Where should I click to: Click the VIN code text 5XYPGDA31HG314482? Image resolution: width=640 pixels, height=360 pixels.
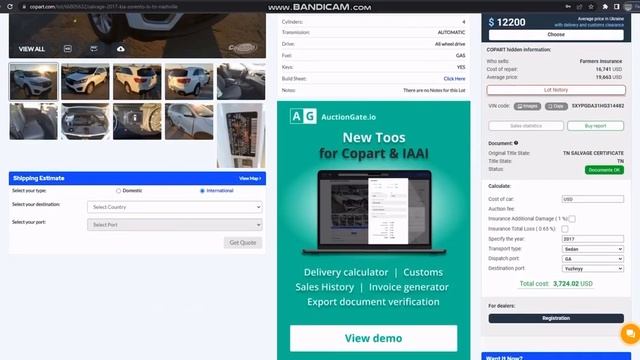click(x=598, y=106)
